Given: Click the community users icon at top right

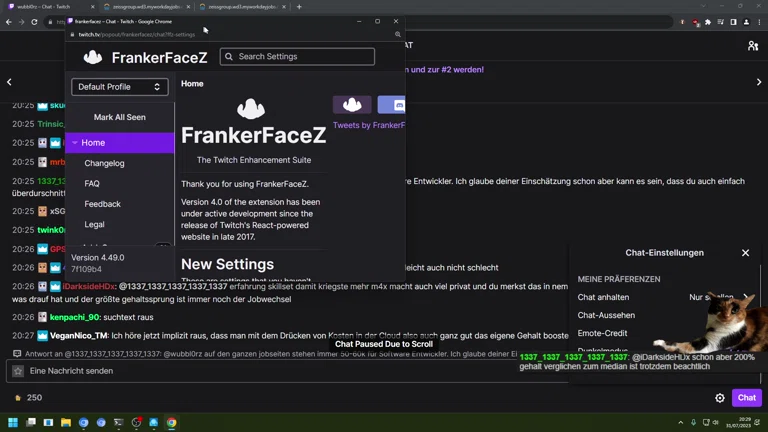Looking at the screenshot, I should 753,45.
